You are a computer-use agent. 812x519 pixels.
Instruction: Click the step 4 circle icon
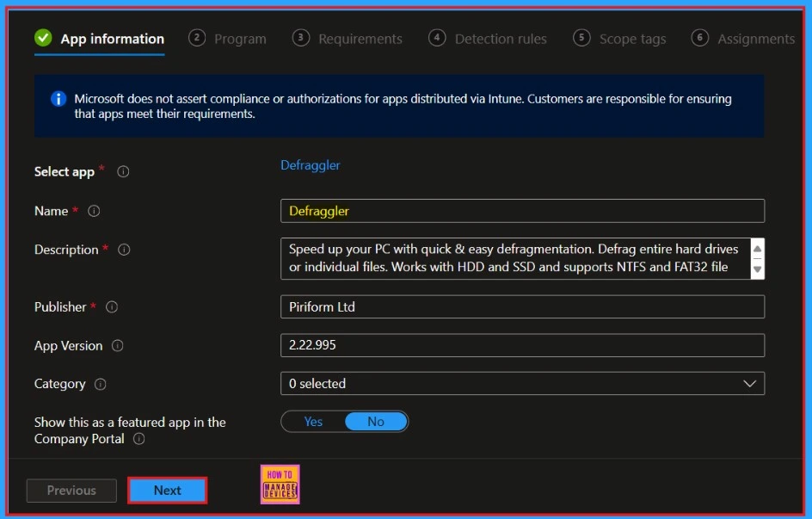(437, 38)
